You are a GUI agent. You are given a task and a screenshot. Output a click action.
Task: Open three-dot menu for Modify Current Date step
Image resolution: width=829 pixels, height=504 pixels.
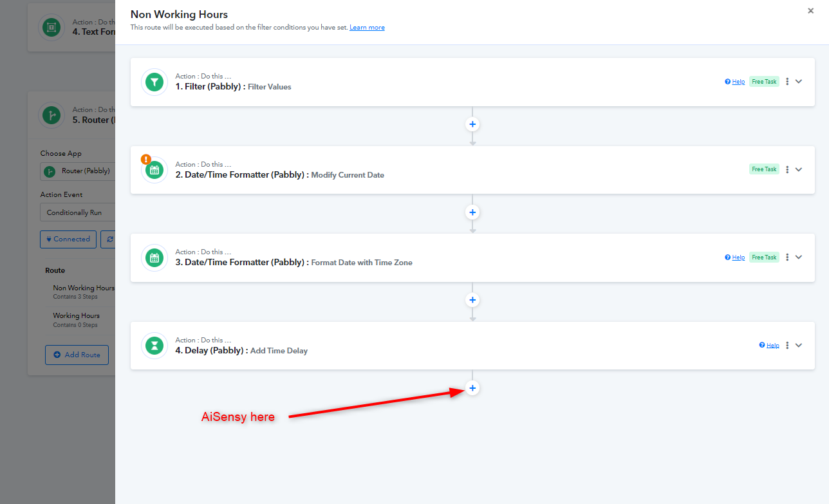coord(787,169)
